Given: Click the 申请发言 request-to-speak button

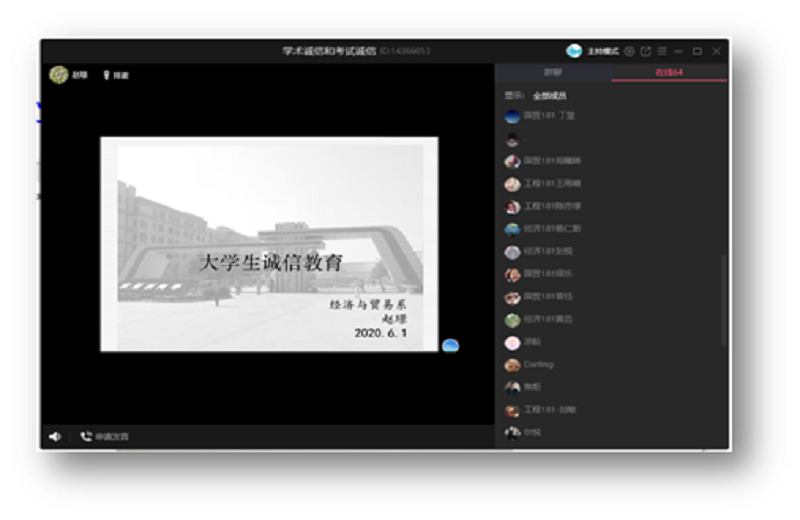Looking at the screenshot, I should point(105,436).
